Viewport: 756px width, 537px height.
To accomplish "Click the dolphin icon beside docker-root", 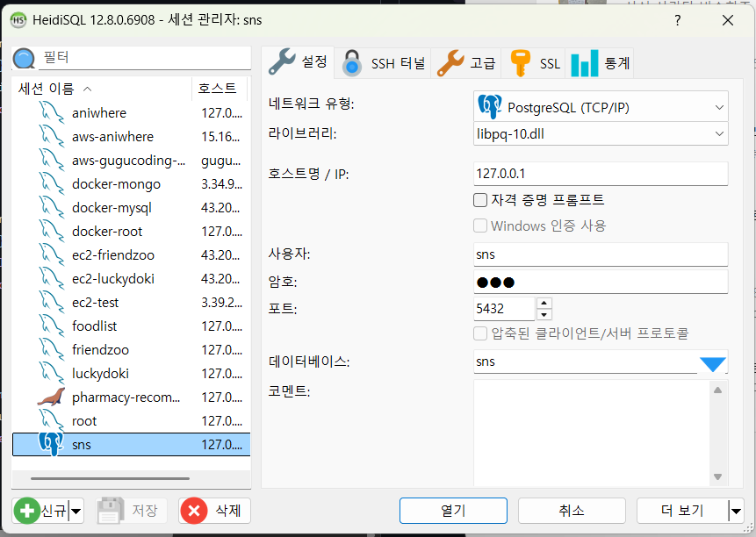I will click(x=51, y=231).
